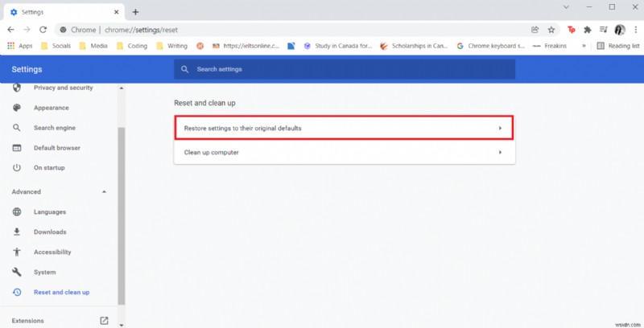The image size is (644, 328).
Task: Click the Settings header title
Action: click(x=27, y=69)
